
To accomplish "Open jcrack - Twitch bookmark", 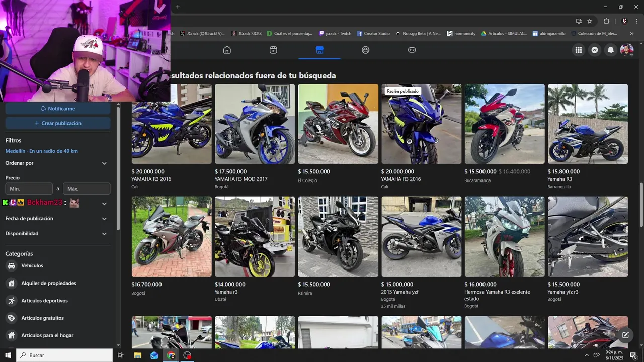I will pyautogui.click(x=335, y=34).
